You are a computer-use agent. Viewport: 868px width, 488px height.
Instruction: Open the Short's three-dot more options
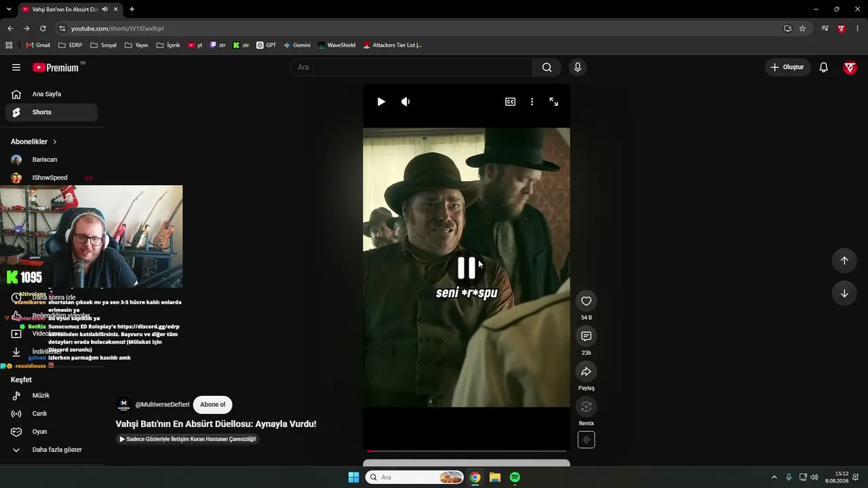click(x=532, y=102)
